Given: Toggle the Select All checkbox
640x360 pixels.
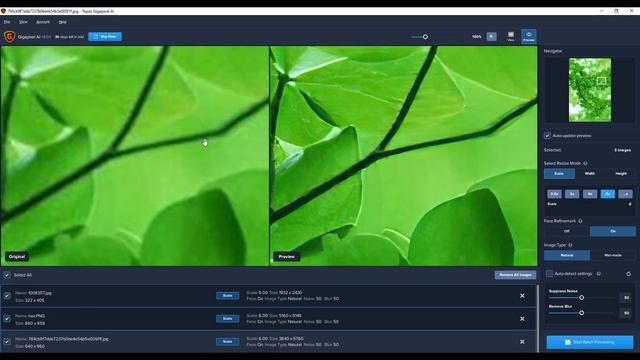Looking at the screenshot, I should pos(7,275).
